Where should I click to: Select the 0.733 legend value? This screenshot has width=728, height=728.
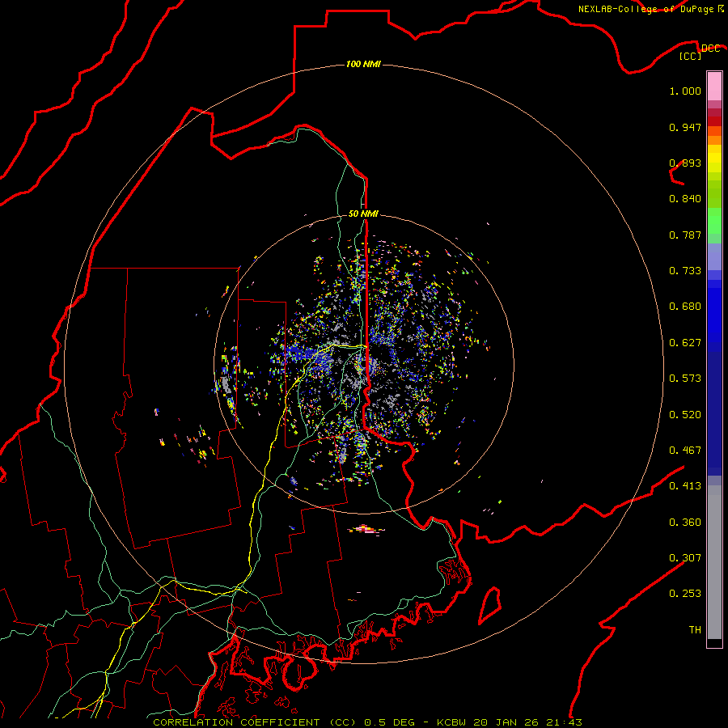pyautogui.click(x=685, y=271)
